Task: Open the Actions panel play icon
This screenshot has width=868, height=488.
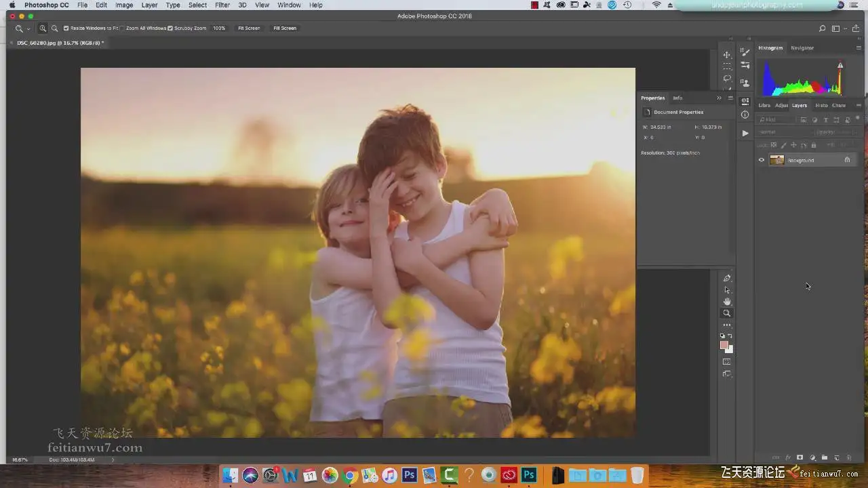Action: point(745,133)
